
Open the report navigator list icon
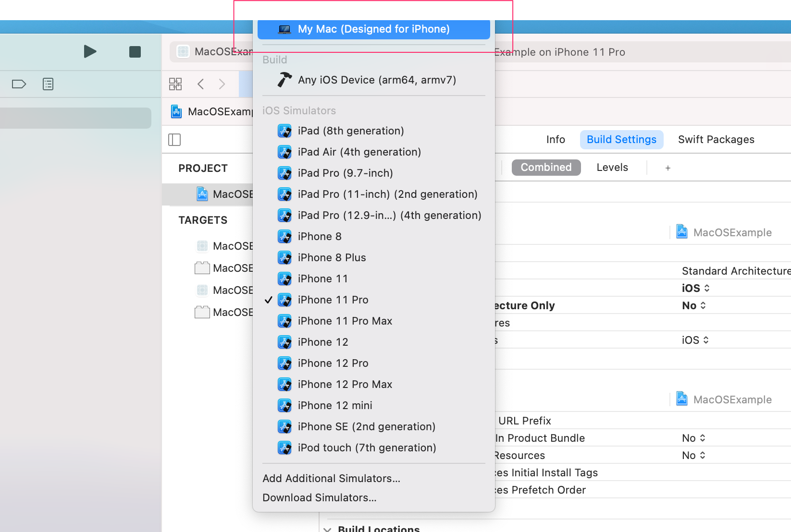(x=48, y=85)
